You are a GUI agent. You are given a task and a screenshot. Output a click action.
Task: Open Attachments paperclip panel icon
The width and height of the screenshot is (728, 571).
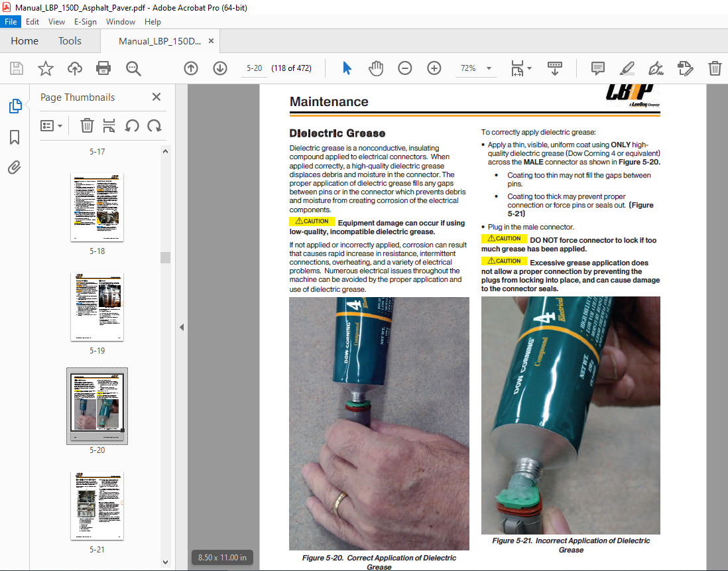(15, 167)
